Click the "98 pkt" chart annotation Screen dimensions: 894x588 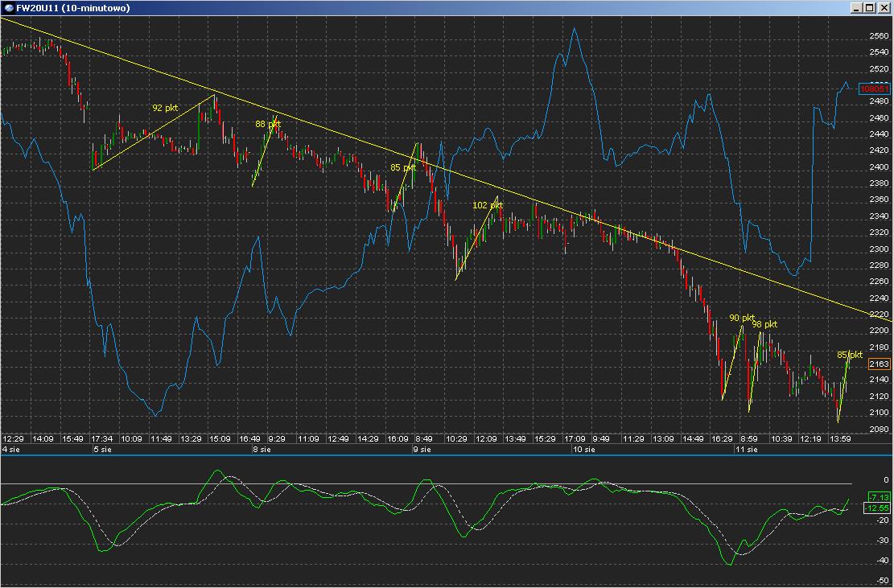pos(764,324)
